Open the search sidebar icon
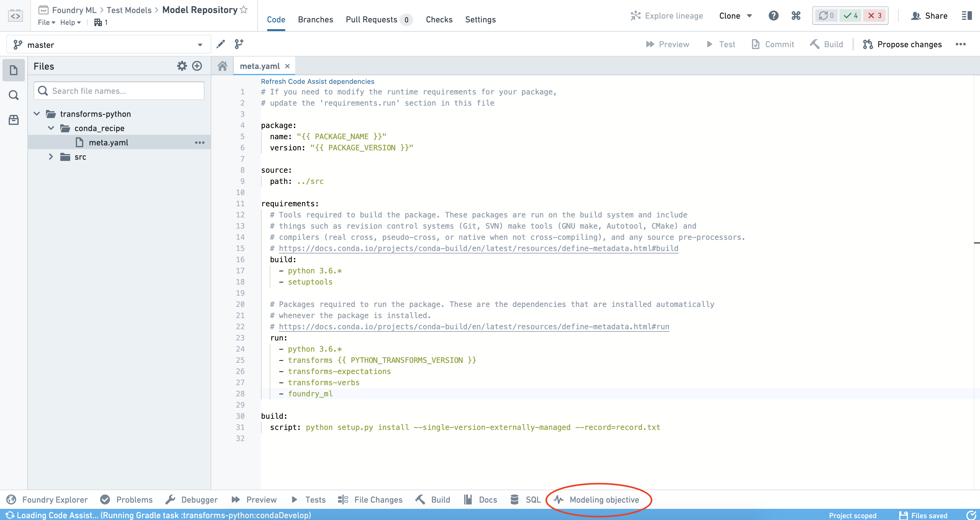This screenshot has width=980, height=520. point(14,95)
